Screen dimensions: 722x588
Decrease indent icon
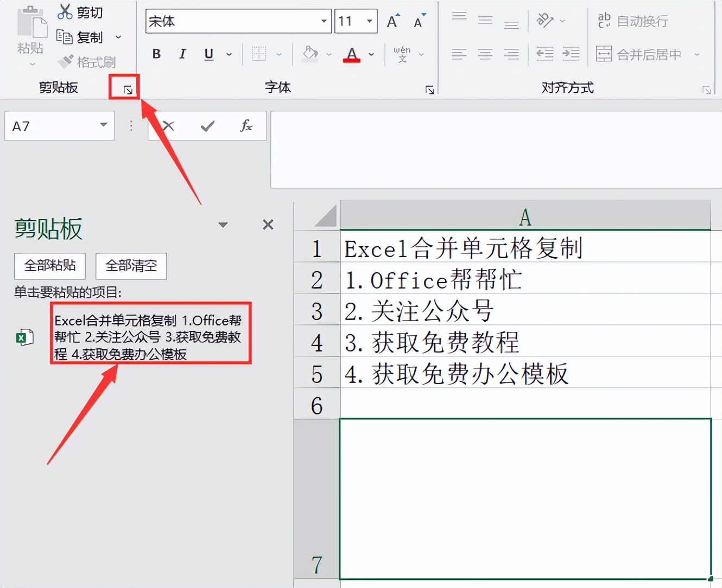click(544, 54)
